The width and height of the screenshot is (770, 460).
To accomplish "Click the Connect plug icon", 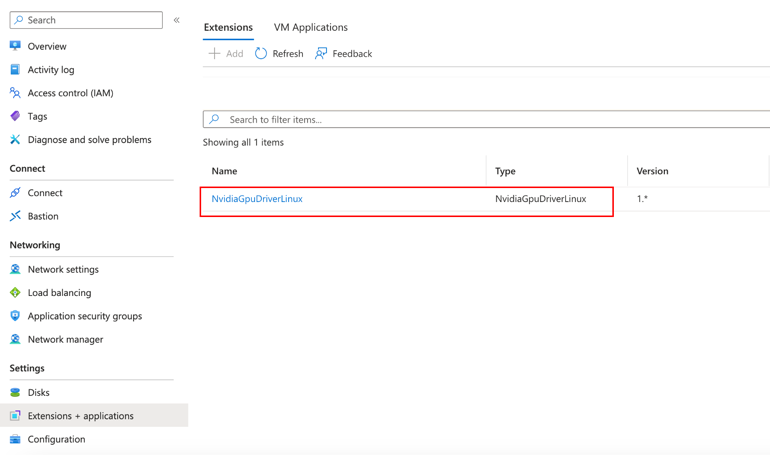I will click(15, 192).
